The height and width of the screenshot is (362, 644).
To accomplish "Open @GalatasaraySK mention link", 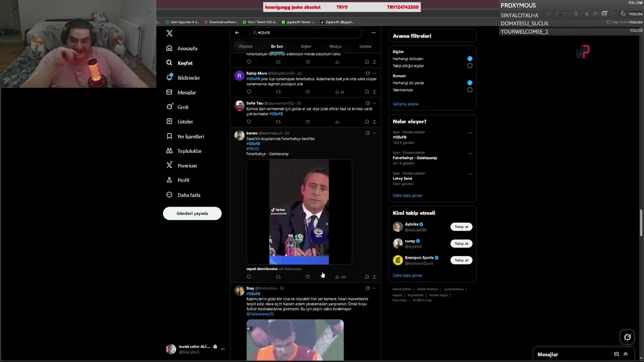I will click(x=260, y=314).
